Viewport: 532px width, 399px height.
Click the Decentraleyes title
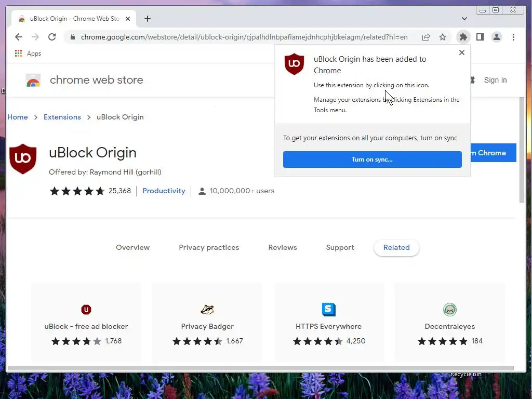tap(450, 326)
